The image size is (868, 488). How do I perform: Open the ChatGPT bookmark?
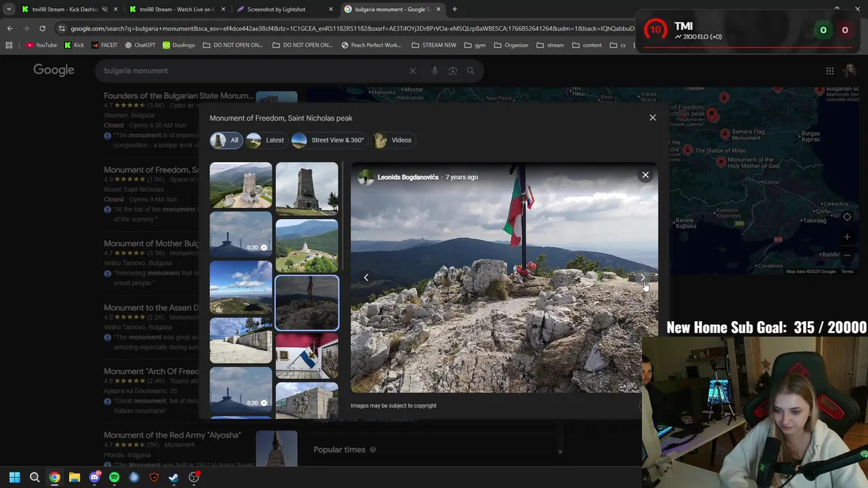(140, 45)
